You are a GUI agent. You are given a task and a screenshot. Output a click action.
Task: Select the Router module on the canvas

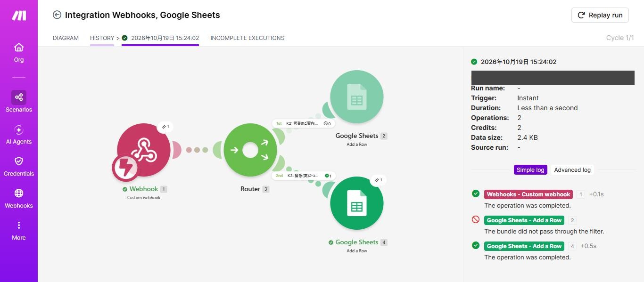pyautogui.click(x=250, y=150)
